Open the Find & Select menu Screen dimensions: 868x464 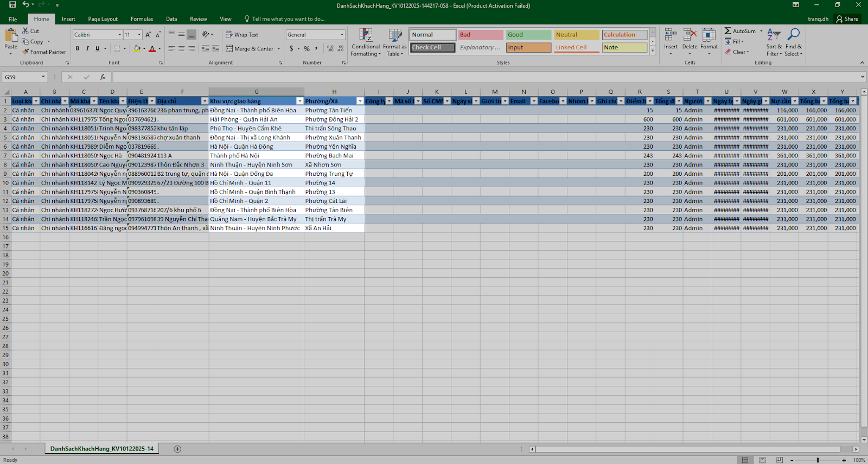click(x=793, y=42)
